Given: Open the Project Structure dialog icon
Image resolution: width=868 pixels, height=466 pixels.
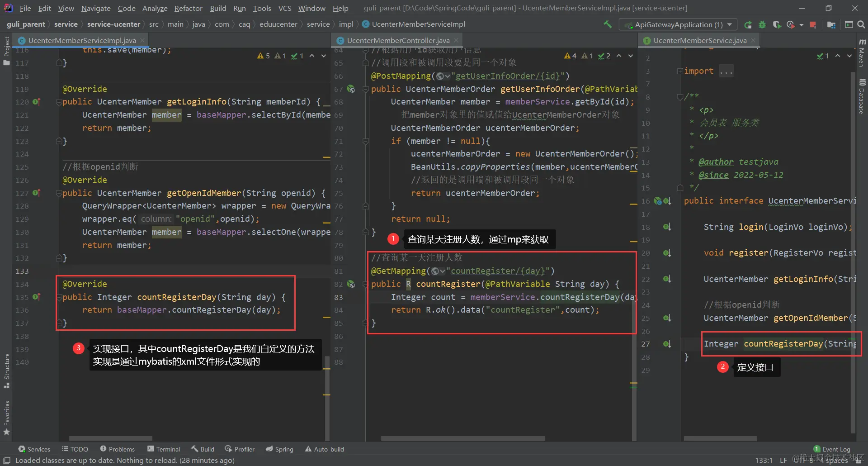Looking at the screenshot, I should (x=831, y=24).
